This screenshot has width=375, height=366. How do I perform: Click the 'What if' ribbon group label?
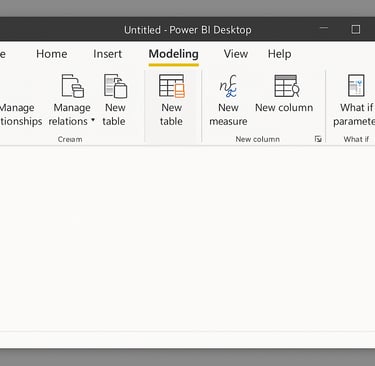coord(356,139)
